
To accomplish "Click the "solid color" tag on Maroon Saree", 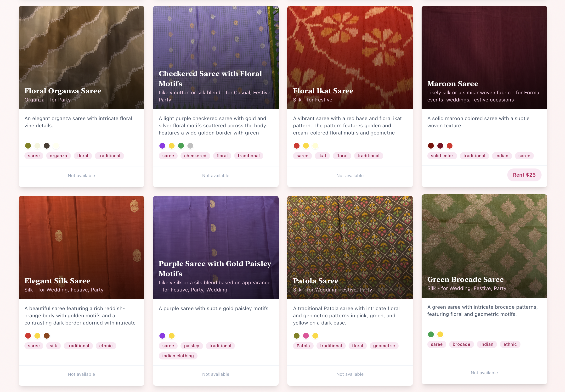I will [x=442, y=156].
